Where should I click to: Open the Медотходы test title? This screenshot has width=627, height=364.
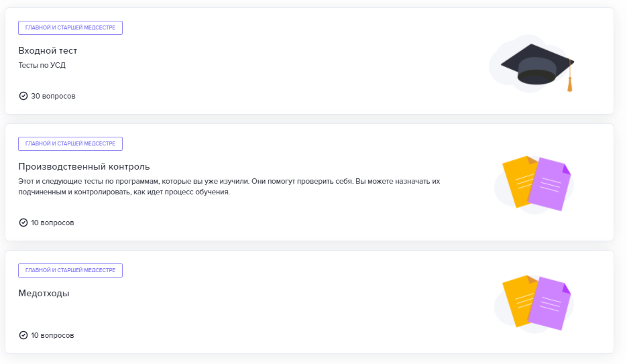coord(44,293)
